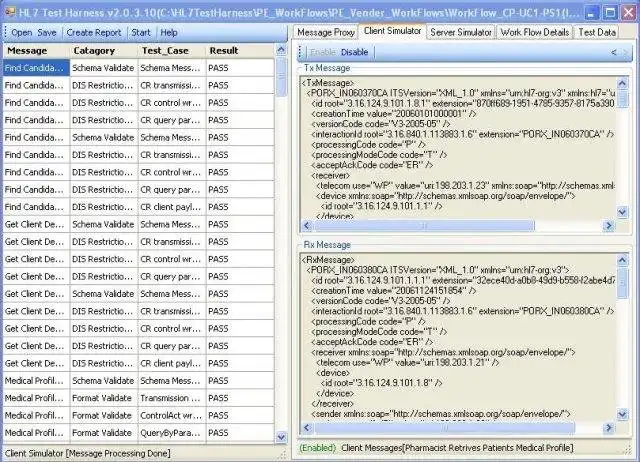
Task: Click Rx Message scroll up arrow
Action: coord(622,260)
